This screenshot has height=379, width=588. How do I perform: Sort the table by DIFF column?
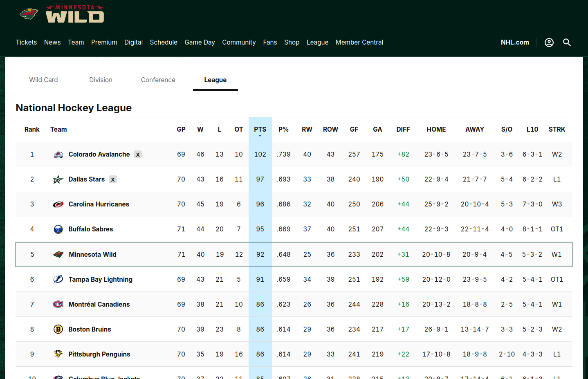coord(403,130)
